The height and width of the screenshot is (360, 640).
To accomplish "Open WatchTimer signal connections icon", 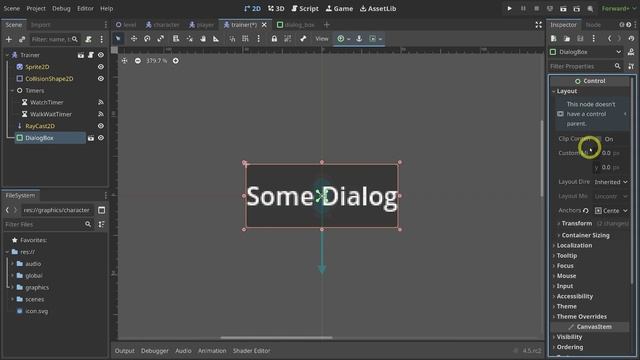I will tap(101, 102).
